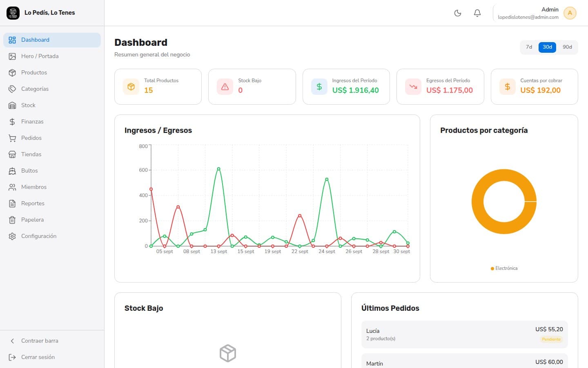Click the Cuentas por cobrar card
The width and height of the screenshot is (588, 368).
pos(534,87)
